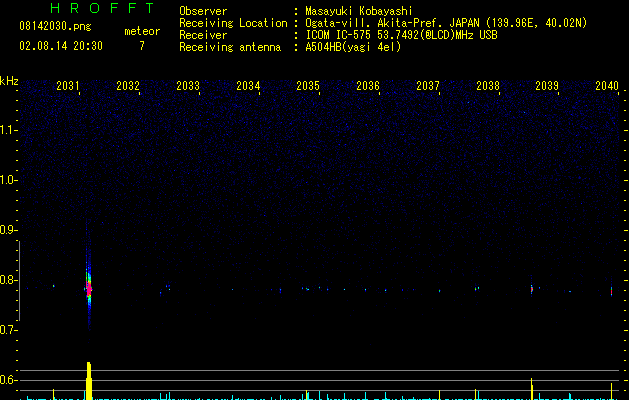Click the Observer name Masayuki Kobayashi

click(359, 11)
